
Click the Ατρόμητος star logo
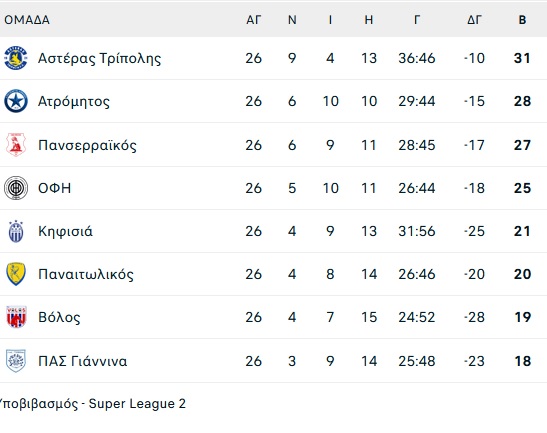click(x=16, y=101)
